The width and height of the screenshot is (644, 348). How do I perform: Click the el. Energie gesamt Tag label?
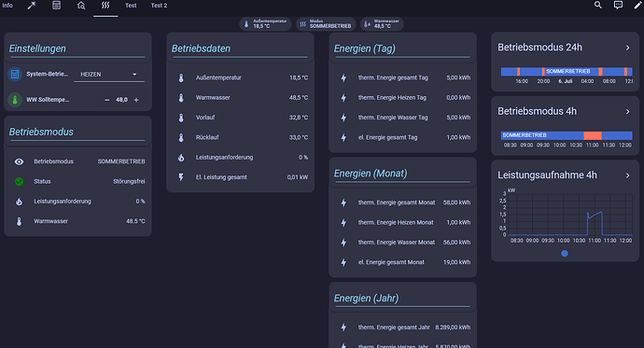click(387, 137)
